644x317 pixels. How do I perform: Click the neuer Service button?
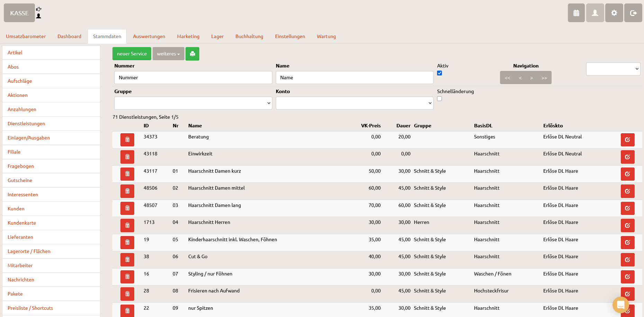[131, 54]
